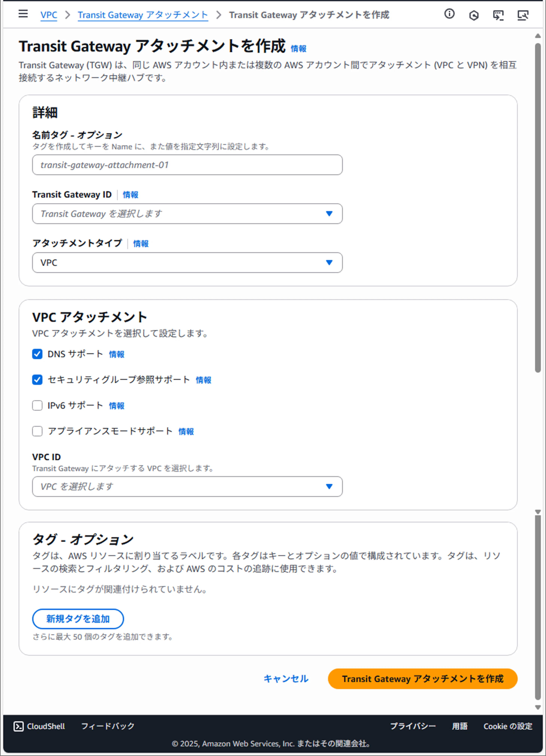Open フィードバック in the footer

(108, 726)
